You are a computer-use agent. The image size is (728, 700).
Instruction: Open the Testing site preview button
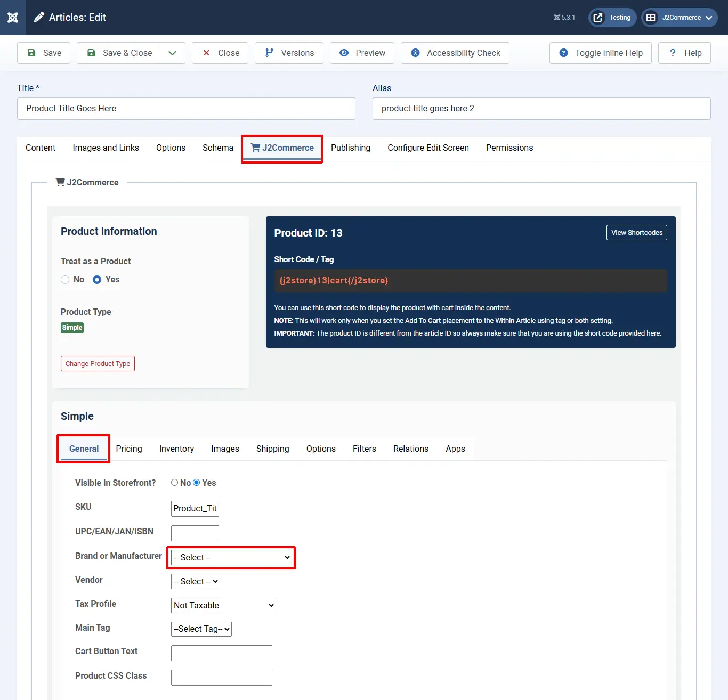612,18
